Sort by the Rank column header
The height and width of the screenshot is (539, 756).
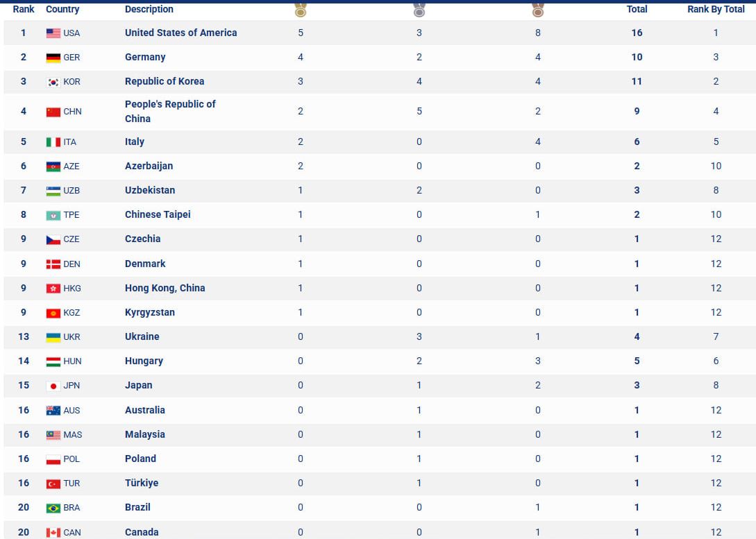point(24,9)
